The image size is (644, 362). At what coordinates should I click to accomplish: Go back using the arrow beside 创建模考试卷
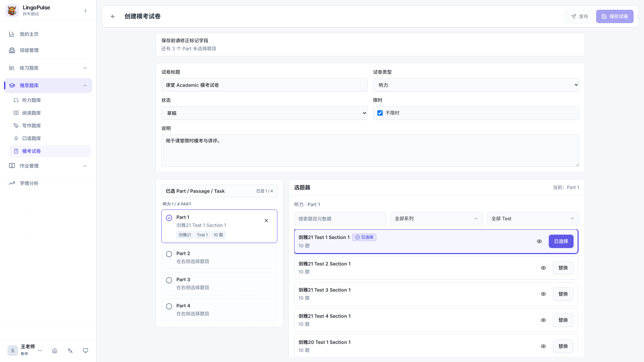tap(113, 16)
